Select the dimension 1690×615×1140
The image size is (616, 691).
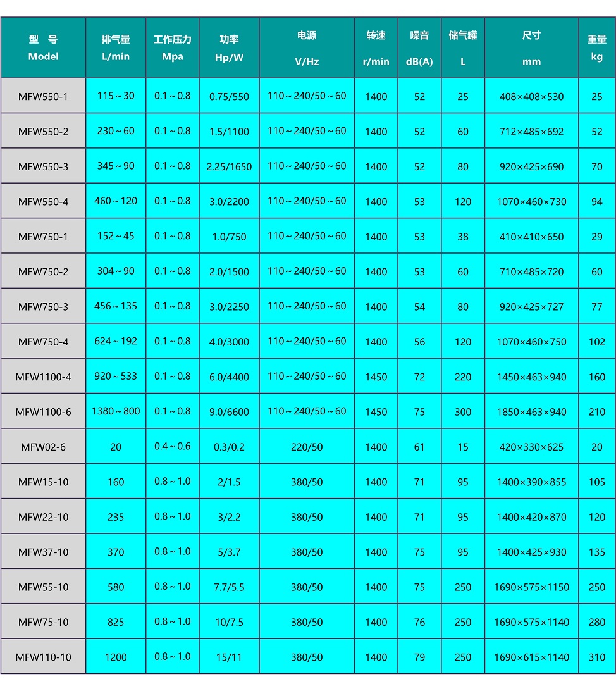pyautogui.click(x=531, y=657)
